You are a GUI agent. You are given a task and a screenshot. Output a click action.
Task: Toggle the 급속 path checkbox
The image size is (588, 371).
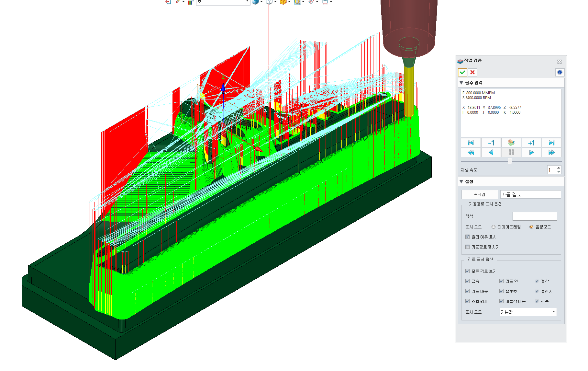467,281
